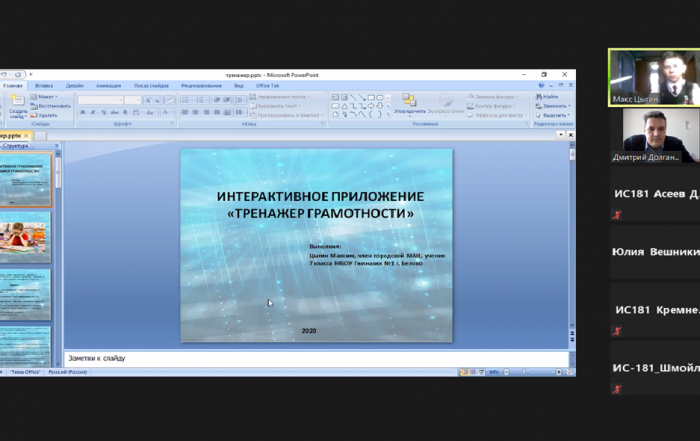700x441 pixels.
Task: Click the Восстановить button
Action: [x=50, y=106]
